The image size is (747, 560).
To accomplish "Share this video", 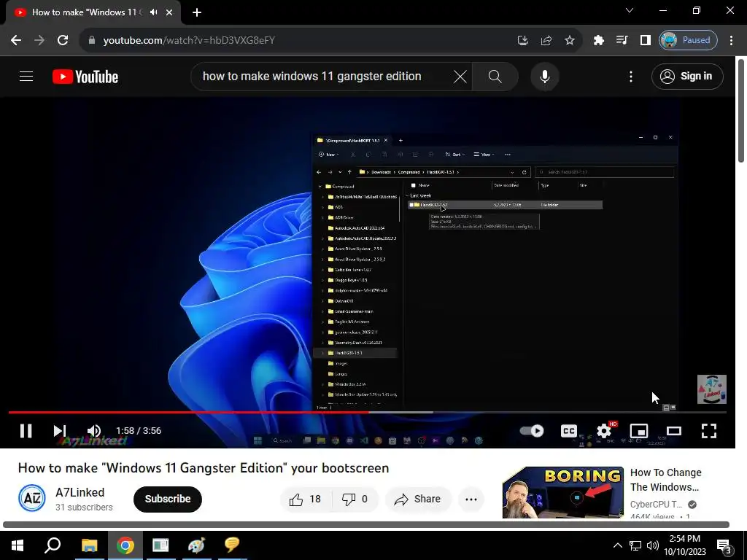I will click(418, 499).
